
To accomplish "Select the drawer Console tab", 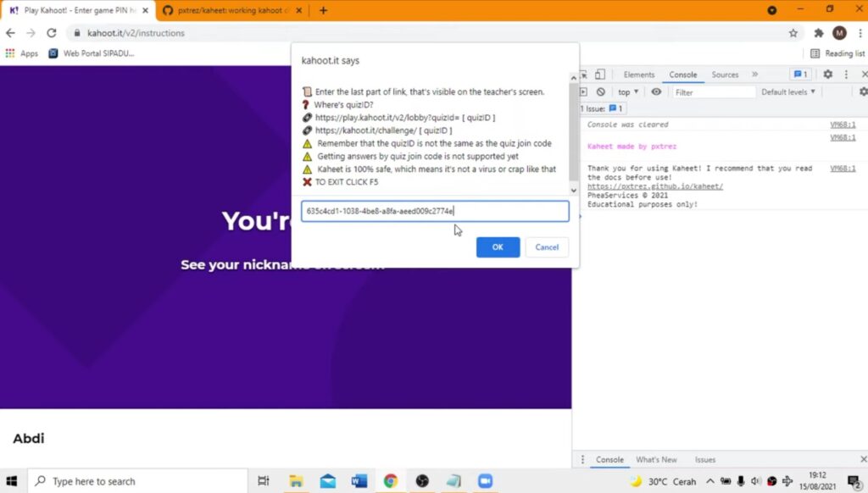I will [609, 460].
